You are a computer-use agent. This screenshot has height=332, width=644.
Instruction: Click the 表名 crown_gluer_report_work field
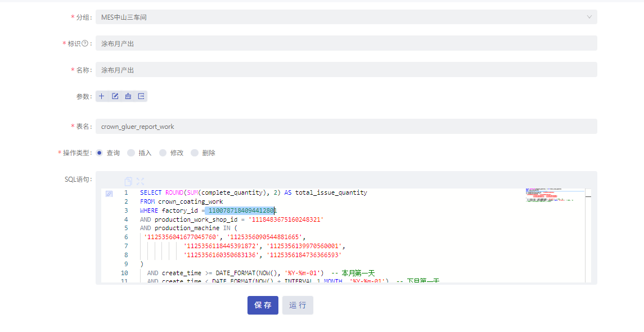346,126
